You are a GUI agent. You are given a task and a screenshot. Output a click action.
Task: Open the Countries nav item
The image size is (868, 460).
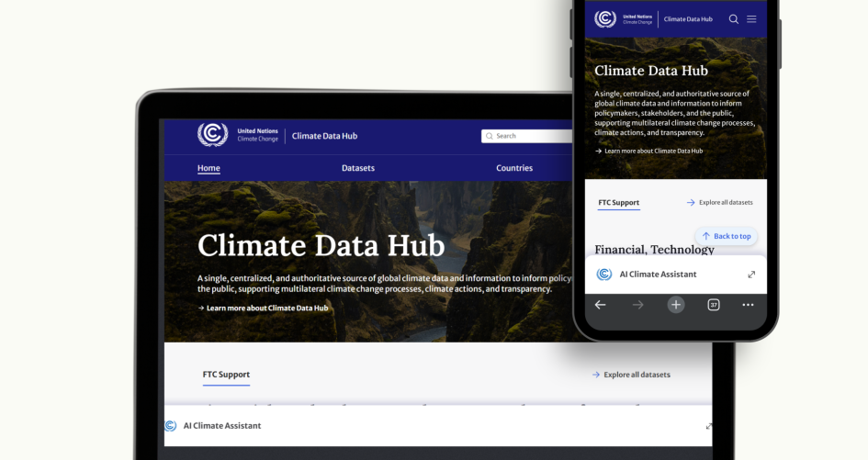tap(514, 168)
